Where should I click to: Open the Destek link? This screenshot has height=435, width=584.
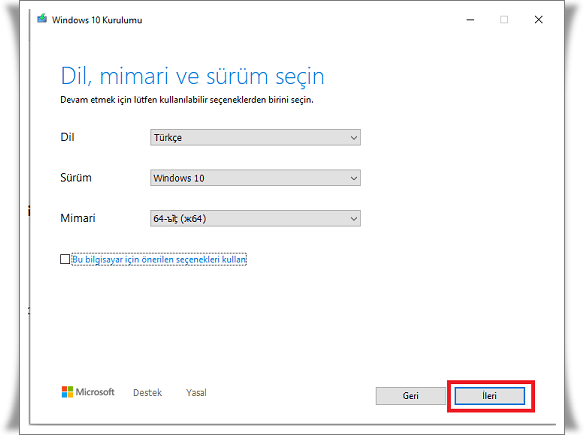point(147,393)
